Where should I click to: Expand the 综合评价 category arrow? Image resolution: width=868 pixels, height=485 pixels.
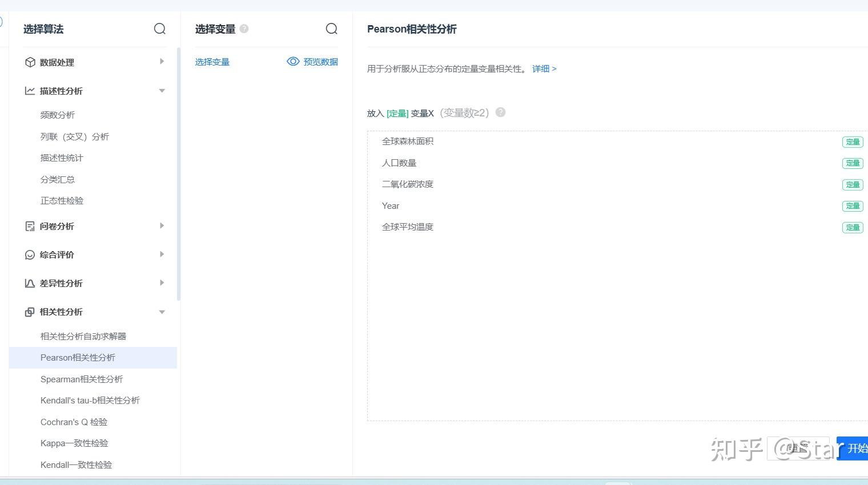coord(162,254)
